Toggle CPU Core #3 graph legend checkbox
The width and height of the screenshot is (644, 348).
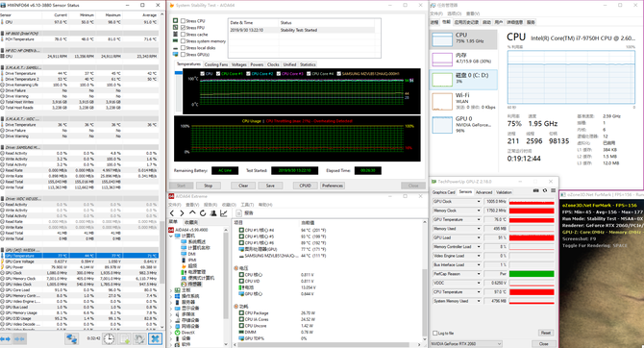279,74
